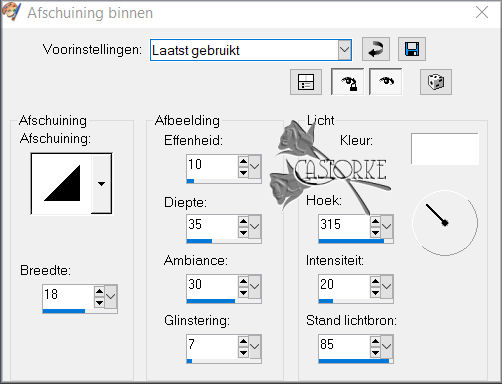Click the Glinstering slider bar
Image resolution: width=502 pixels, height=384 pixels.
pos(224,361)
